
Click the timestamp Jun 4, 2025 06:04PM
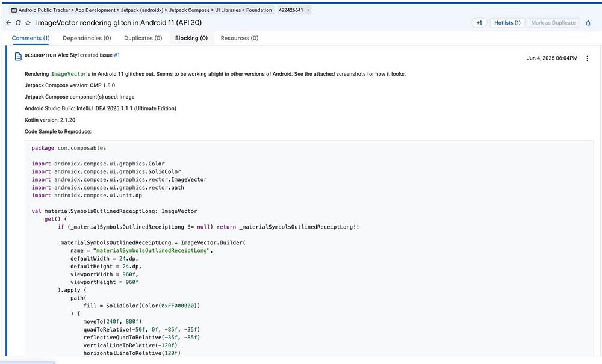551,58
